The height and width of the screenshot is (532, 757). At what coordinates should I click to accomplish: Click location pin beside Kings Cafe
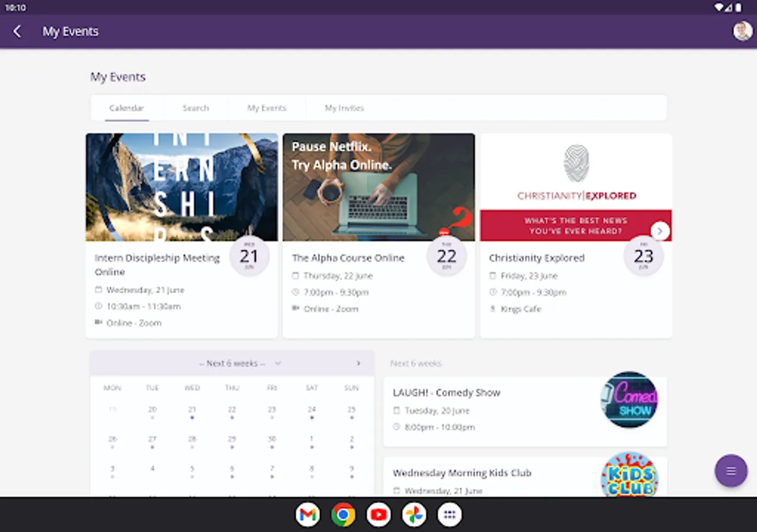click(493, 309)
